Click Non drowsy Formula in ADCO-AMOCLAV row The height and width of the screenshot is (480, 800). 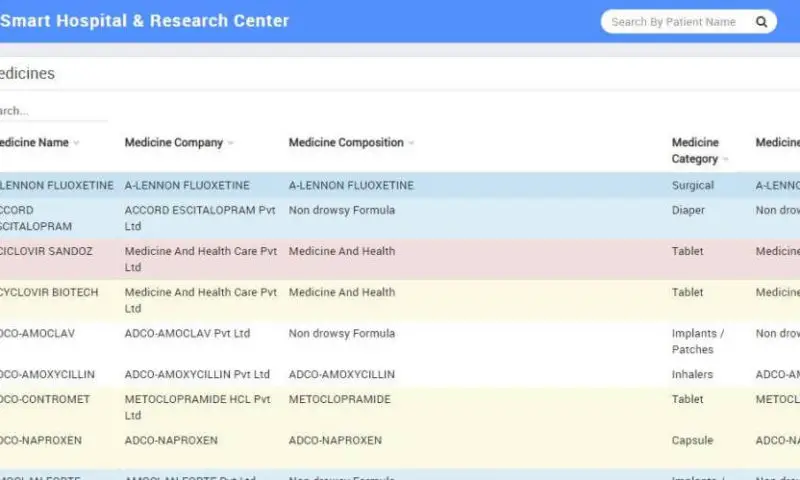pos(341,333)
